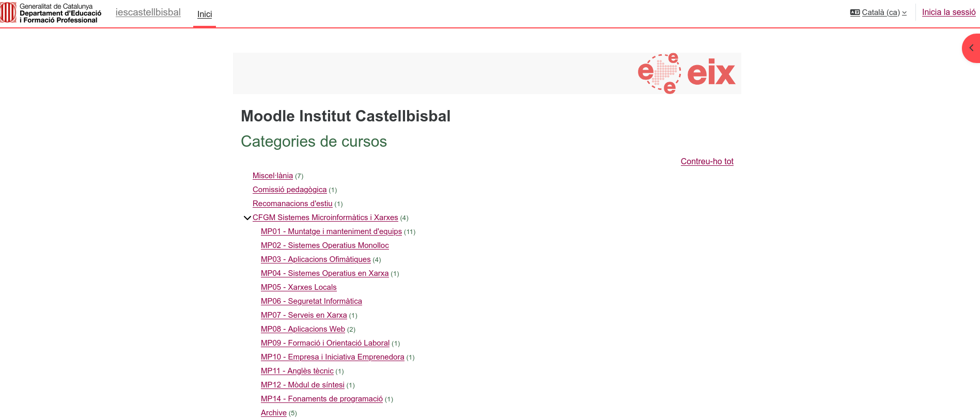The height and width of the screenshot is (420, 980).
Task: Click the Generalitat de Catalunya logo
Action: click(x=51, y=13)
